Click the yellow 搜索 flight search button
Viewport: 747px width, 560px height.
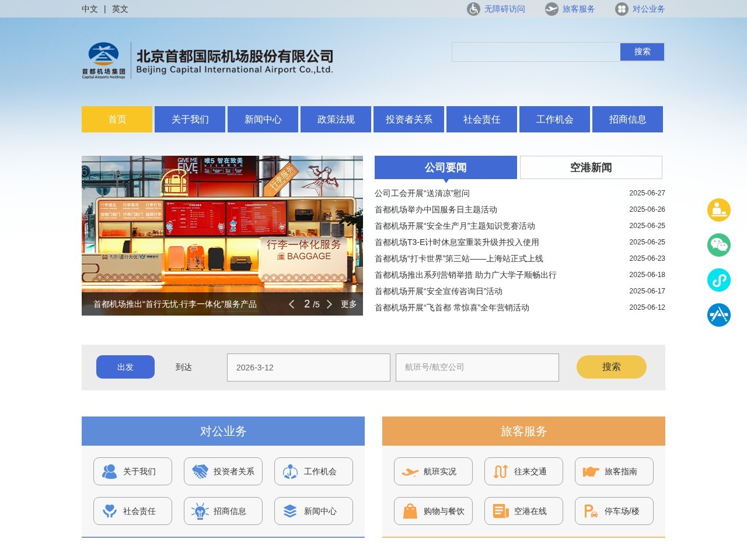611,367
